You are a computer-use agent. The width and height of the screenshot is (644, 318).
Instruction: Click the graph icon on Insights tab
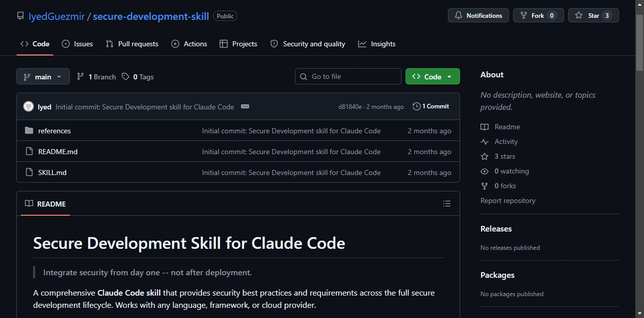(x=362, y=44)
